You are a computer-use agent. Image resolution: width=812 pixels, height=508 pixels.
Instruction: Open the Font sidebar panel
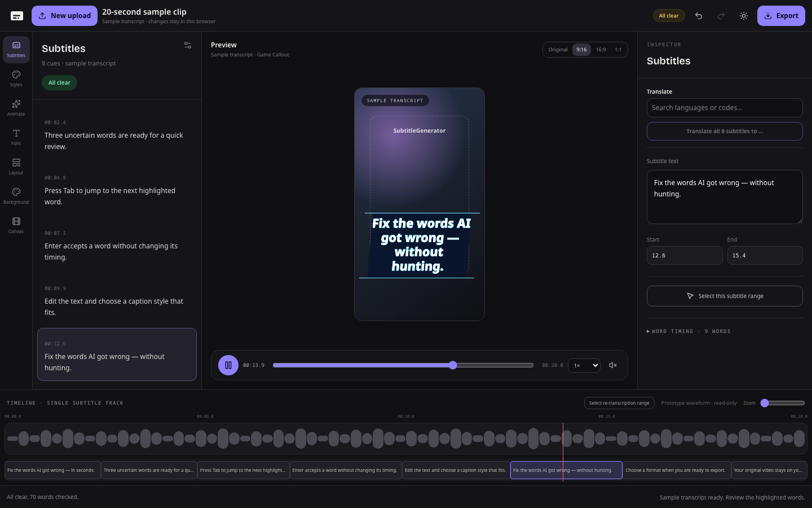coord(16,138)
